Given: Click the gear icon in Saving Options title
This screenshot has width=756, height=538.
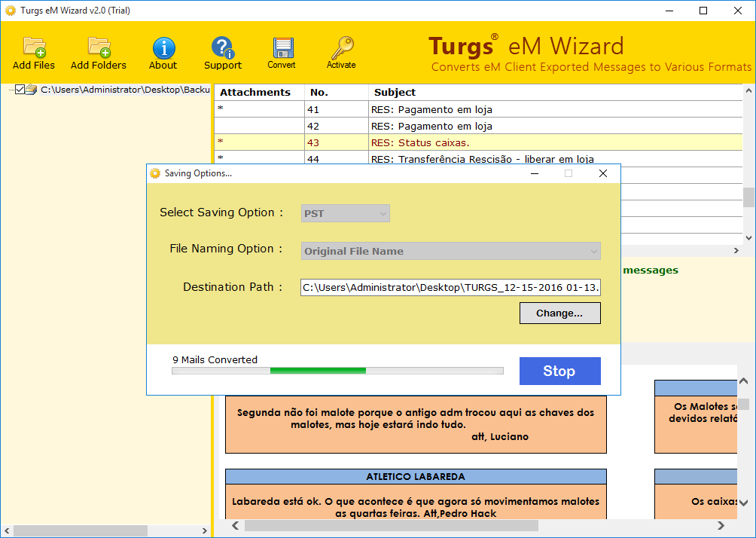Looking at the screenshot, I should [x=155, y=173].
